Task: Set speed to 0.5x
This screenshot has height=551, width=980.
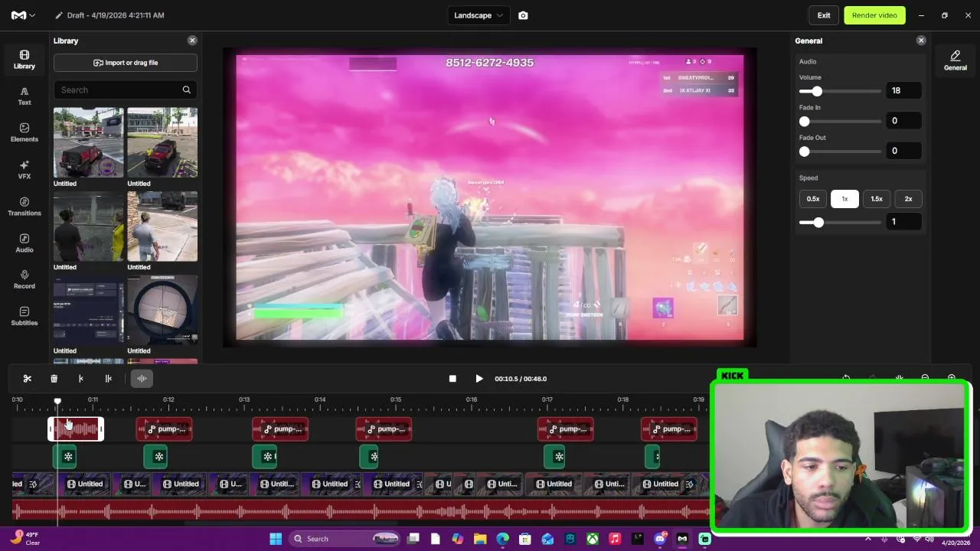Action: point(813,199)
